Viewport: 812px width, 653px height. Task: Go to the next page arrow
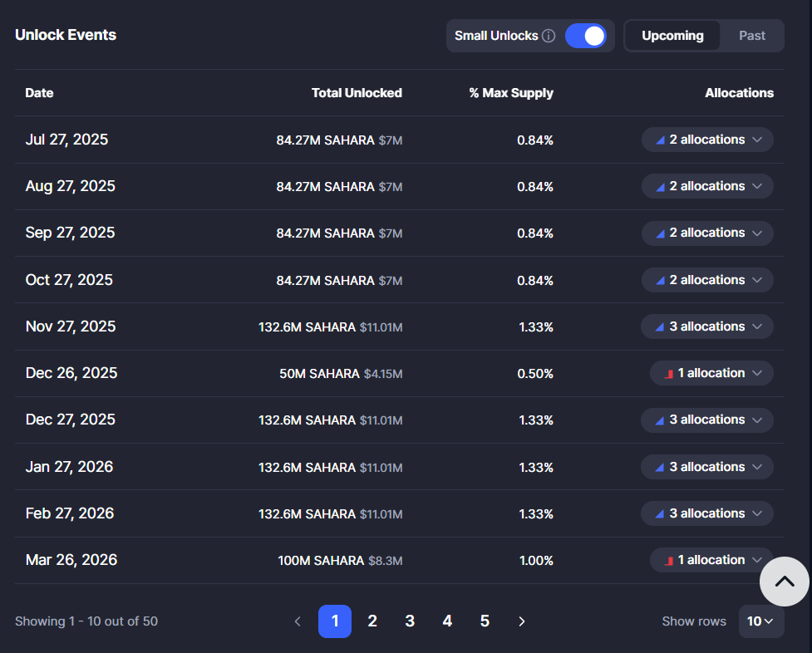(522, 621)
